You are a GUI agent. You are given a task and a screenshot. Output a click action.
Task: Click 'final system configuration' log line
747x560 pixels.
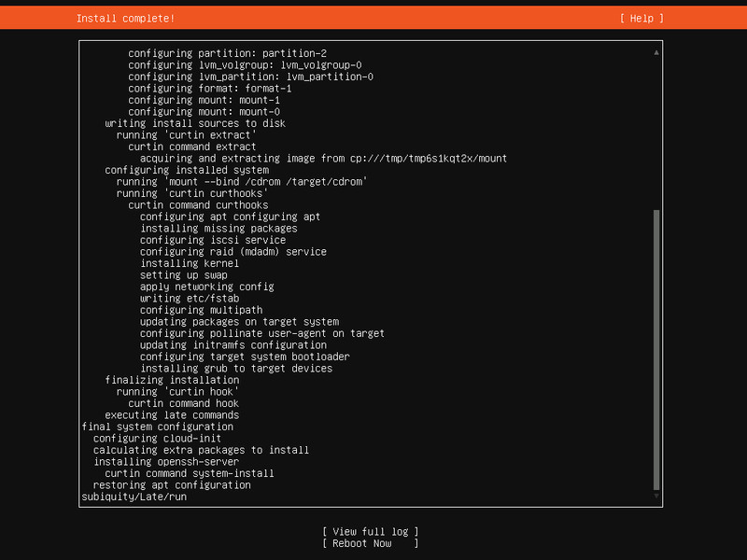(x=158, y=427)
